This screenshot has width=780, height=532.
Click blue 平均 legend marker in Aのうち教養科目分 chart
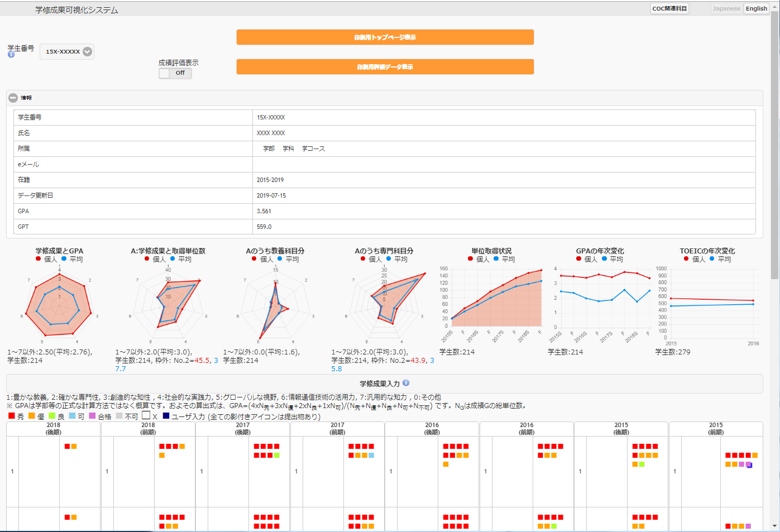(x=280, y=259)
